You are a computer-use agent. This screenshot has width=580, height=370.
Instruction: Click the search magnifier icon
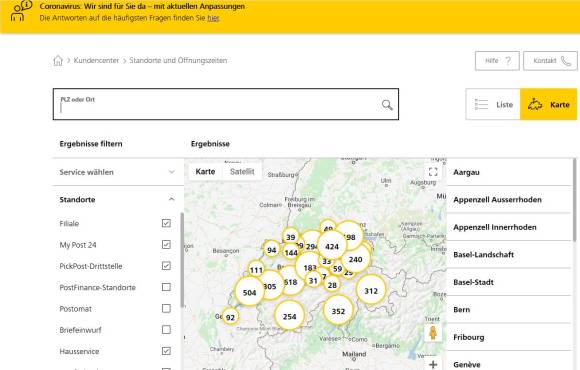(387, 105)
